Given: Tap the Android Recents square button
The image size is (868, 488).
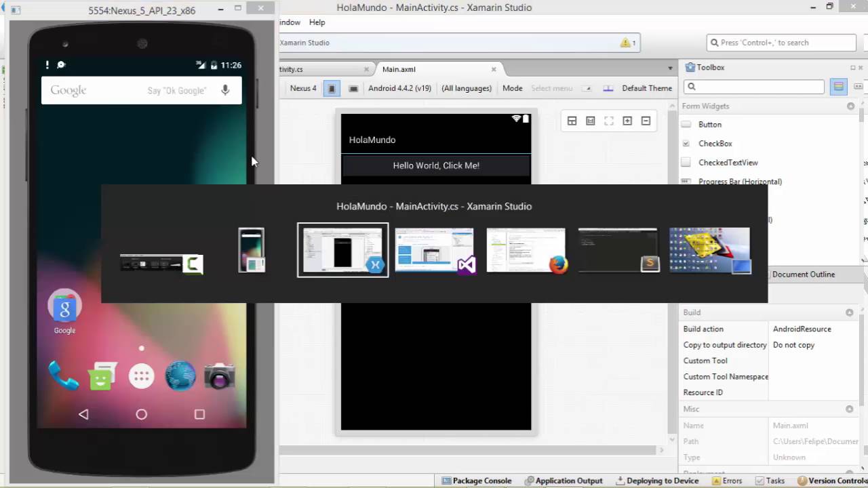Looking at the screenshot, I should (x=199, y=414).
